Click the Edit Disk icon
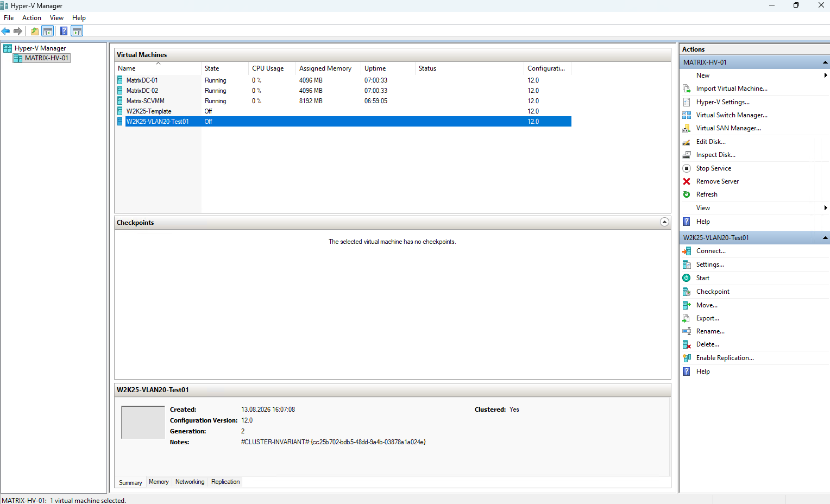Screen dimensions: 830x504 click(687, 142)
